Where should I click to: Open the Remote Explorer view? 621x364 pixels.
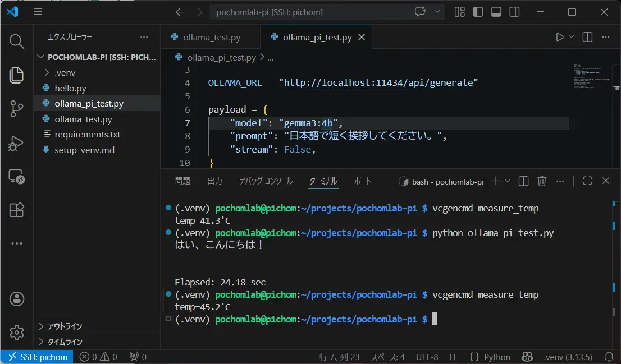pyautogui.click(x=16, y=177)
